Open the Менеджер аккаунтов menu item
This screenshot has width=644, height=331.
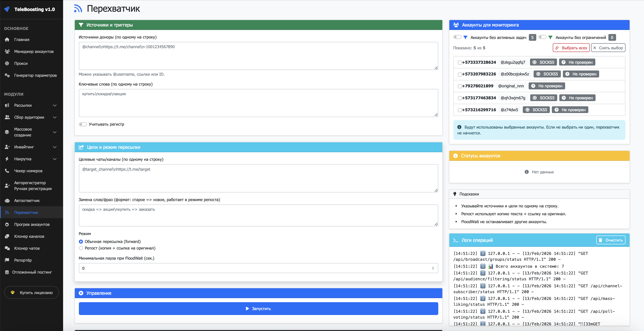(x=34, y=52)
